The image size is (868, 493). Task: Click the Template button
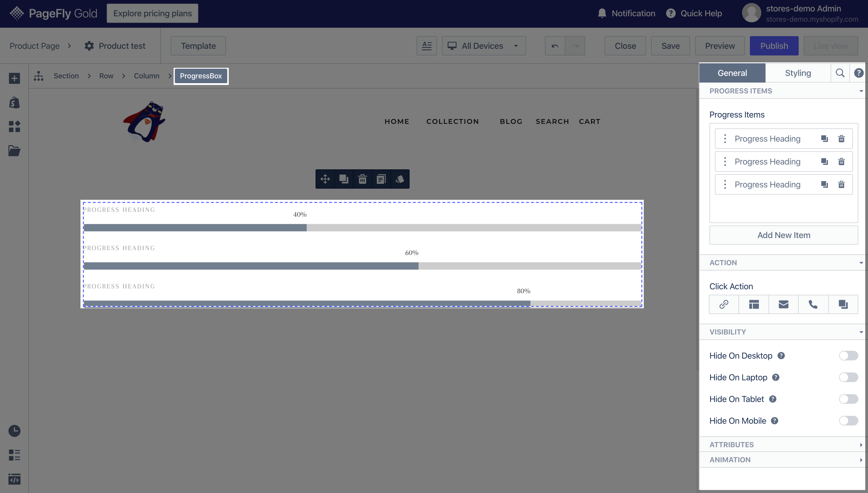(198, 46)
